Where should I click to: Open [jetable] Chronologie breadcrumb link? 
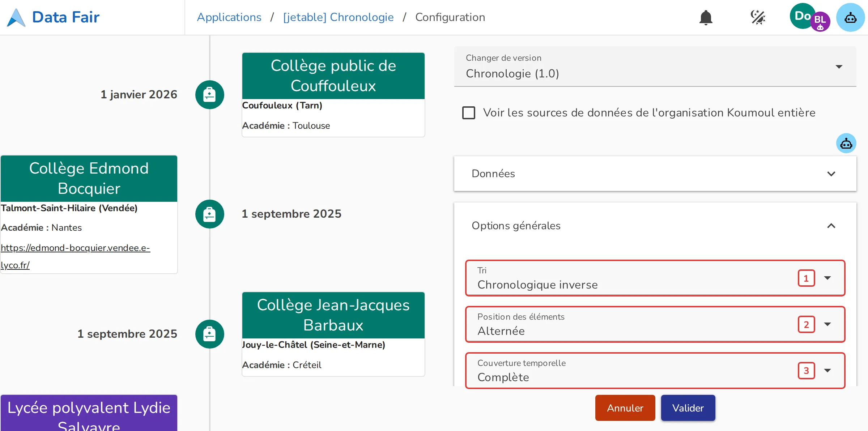(x=338, y=17)
